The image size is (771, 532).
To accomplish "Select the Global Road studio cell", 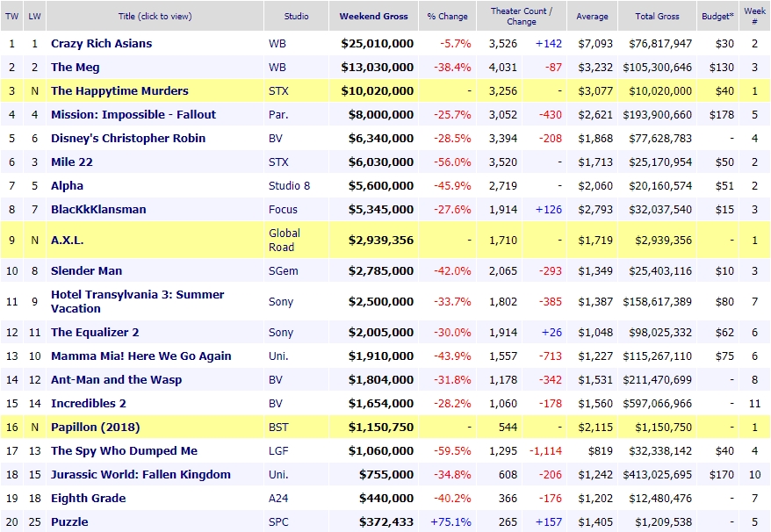I will tap(285, 240).
